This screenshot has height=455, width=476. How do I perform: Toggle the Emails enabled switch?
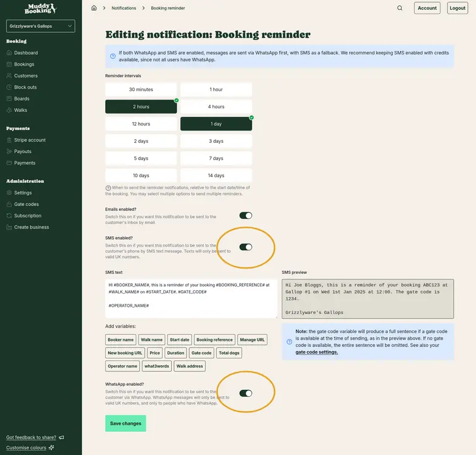245,216
